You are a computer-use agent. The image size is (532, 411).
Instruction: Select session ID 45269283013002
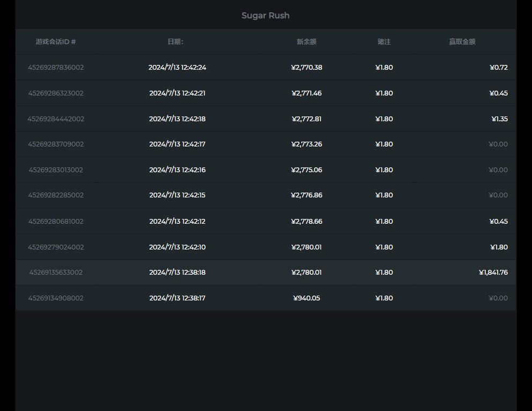pos(56,170)
